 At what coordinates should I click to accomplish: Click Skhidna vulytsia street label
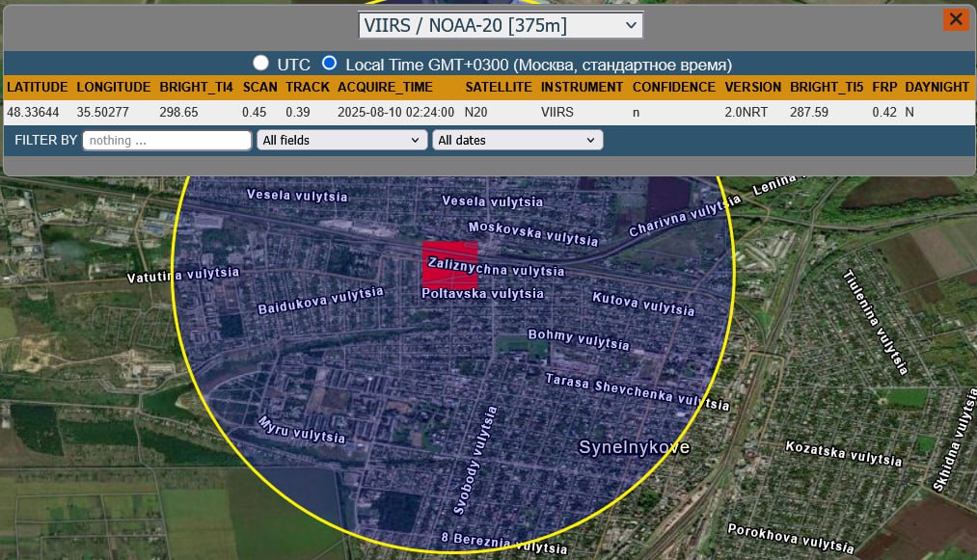(x=956, y=440)
